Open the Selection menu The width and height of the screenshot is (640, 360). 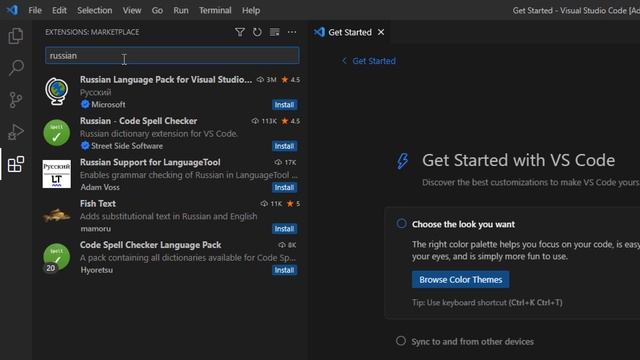pos(95,10)
